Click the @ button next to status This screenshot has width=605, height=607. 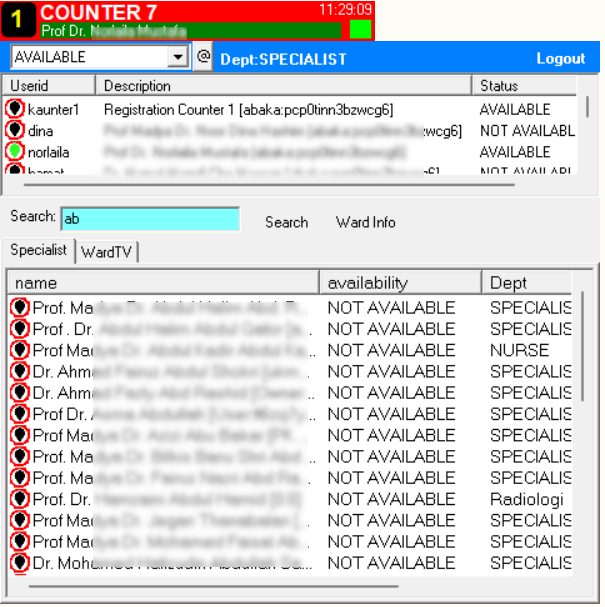click(x=203, y=57)
